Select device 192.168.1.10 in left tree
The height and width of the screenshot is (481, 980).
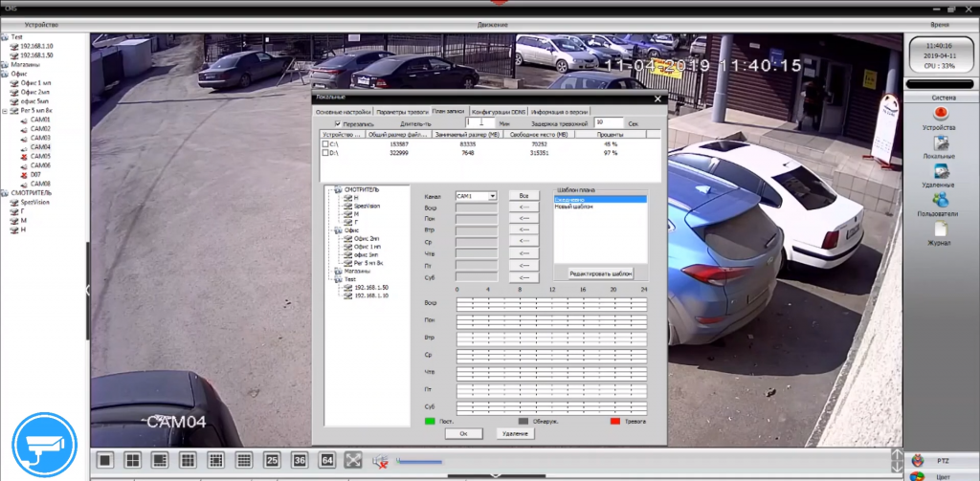36,46
